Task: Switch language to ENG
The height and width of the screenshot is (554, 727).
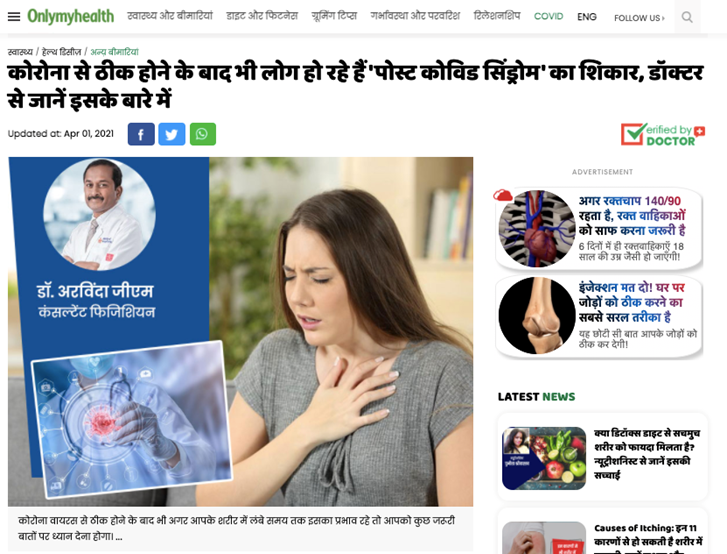Action: pyautogui.click(x=587, y=17)
